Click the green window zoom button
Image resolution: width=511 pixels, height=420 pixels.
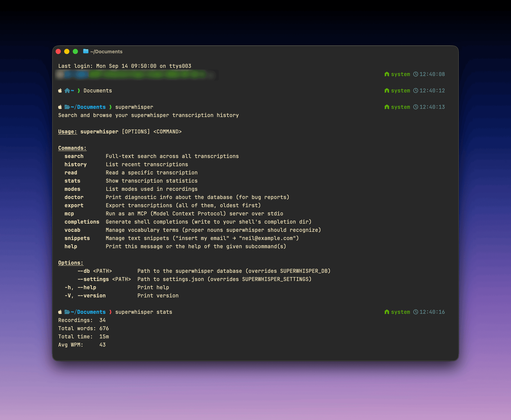pos(75,52)
